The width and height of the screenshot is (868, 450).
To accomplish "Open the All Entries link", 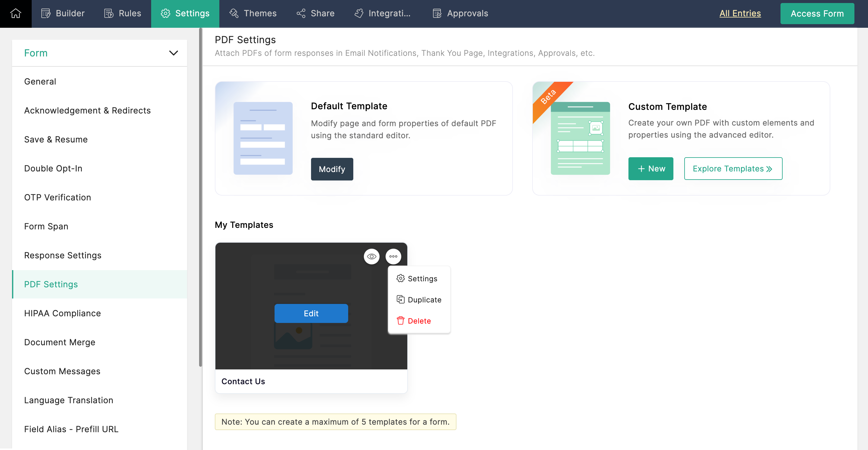I will point(739,14).
